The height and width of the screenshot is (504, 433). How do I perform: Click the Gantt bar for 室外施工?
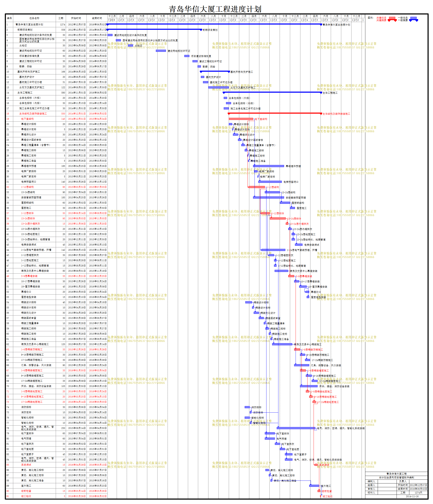[x=314, y=486]
